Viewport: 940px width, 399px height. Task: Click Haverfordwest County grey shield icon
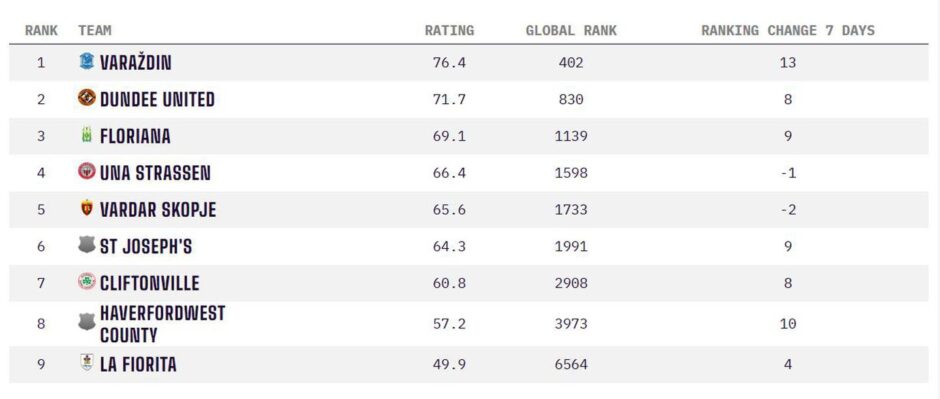(x=87, y=322)
